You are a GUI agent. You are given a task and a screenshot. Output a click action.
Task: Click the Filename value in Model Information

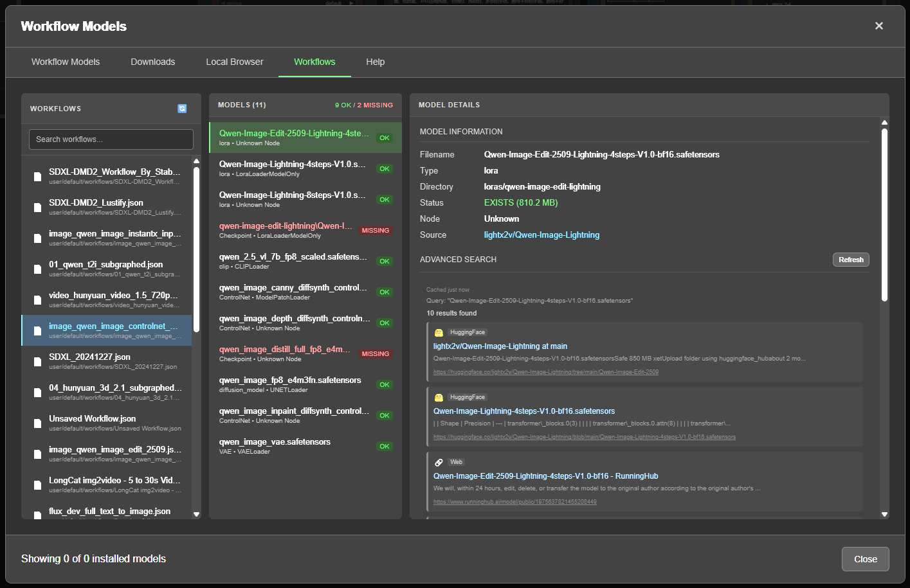click(602, 155)
